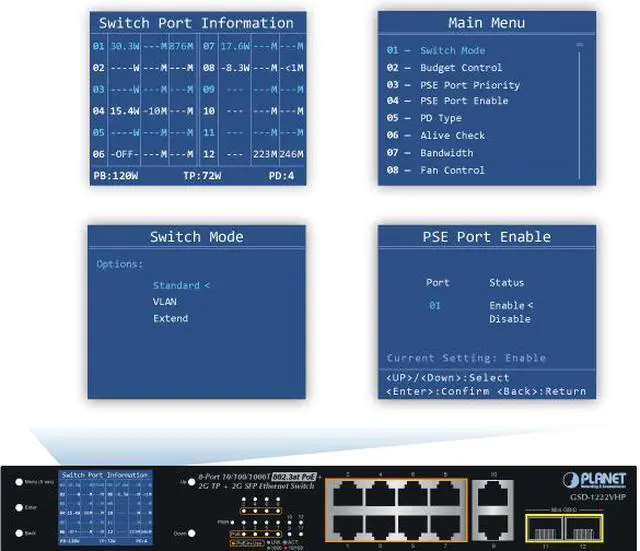Choose the Extend switch mode option
The width and height of the screenshot is (640, 551).
pyautogui.click(x=170, y=318)
